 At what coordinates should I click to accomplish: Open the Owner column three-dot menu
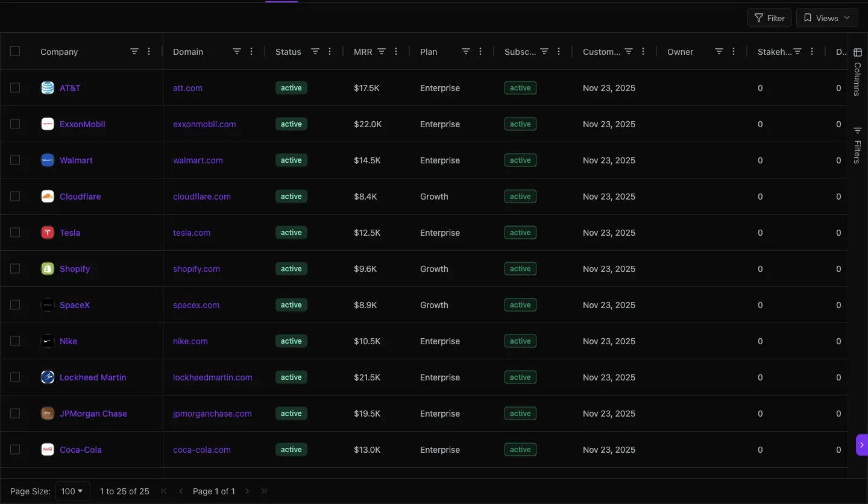734,52
